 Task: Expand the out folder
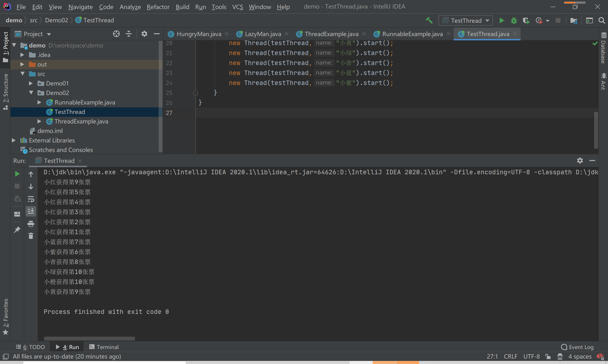(22, 64)
